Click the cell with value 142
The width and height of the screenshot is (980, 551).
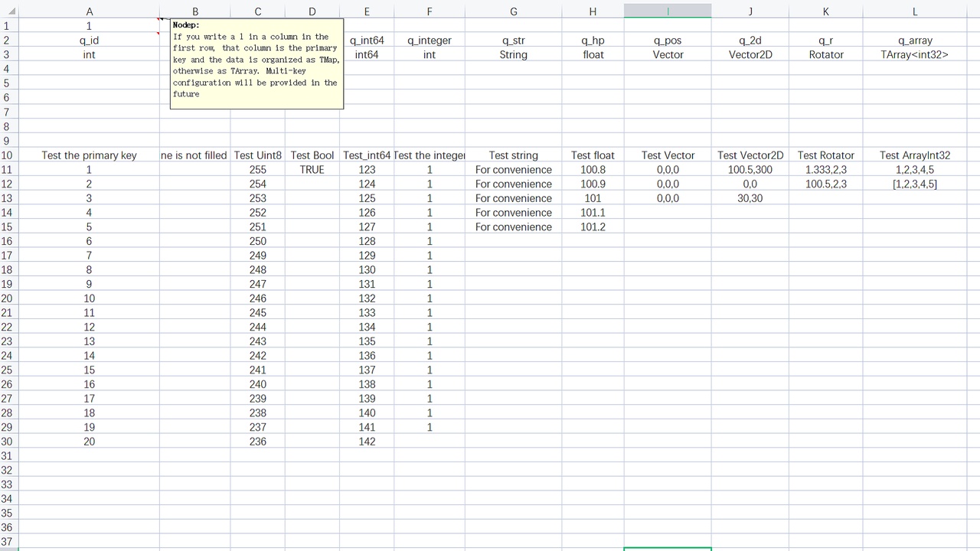click(x=367, y=442)
